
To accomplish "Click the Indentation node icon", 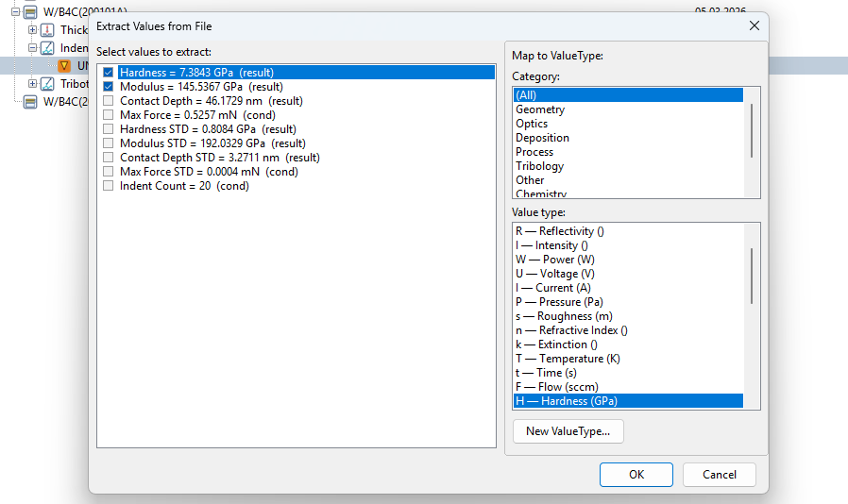I will 47,48.
